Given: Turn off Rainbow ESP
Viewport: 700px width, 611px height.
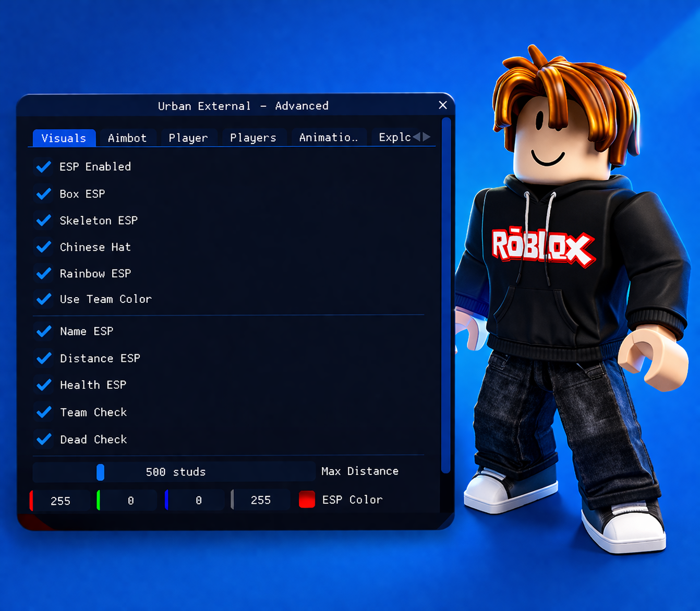Looking at the screenshot, I should [x=44, y=273].
